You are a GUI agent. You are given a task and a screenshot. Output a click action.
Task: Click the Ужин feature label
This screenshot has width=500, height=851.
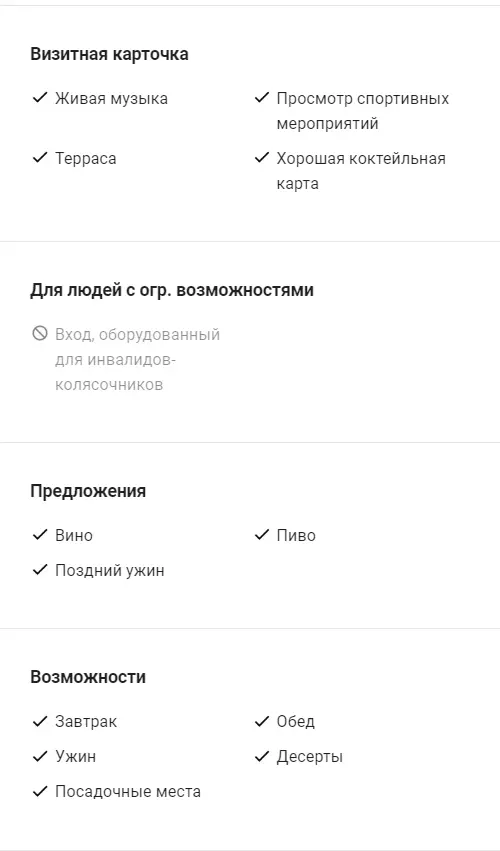pos(75,757)
